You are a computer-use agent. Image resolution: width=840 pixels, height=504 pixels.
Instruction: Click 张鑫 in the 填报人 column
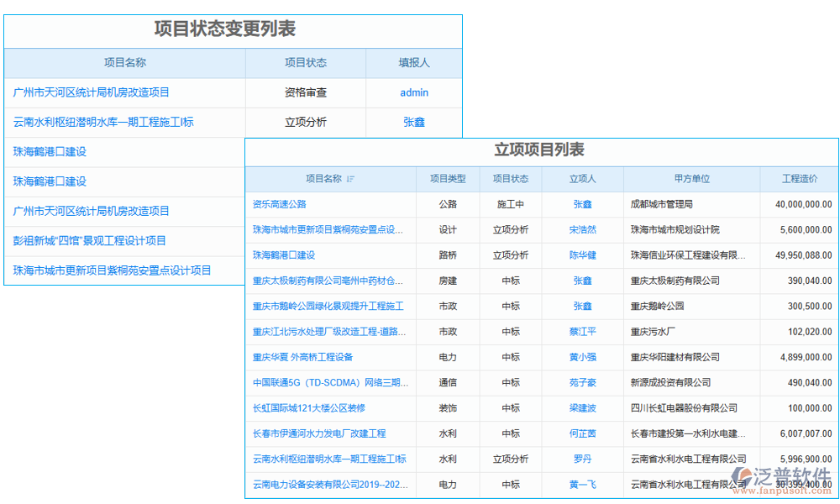(413, 122)
